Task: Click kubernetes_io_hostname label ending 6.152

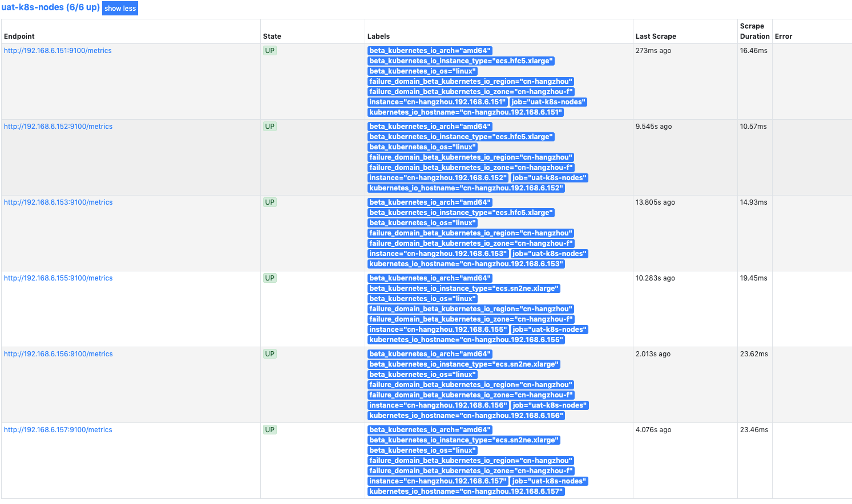Action: (466, 188)
